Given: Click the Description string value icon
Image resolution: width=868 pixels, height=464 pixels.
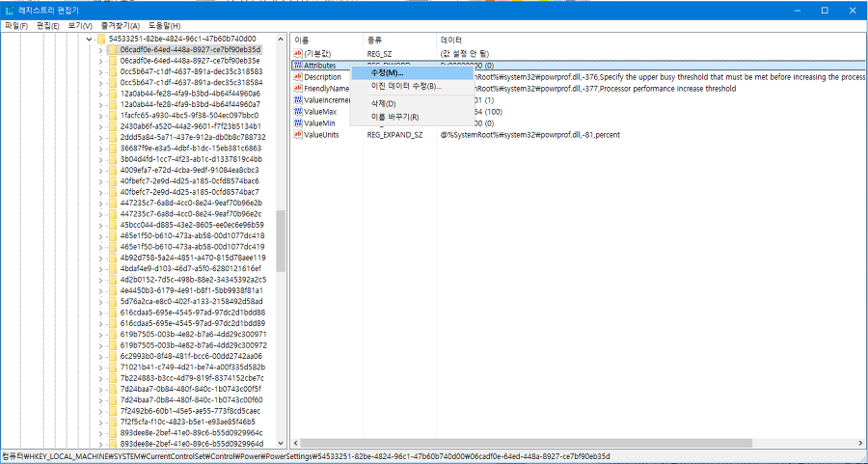Looking at the screenshot, I should pyautogui.click(x=299, y=77).
